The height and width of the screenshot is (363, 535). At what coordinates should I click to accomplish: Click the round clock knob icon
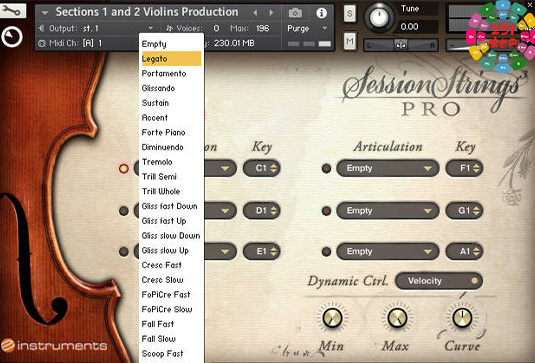tap(12, 37)
